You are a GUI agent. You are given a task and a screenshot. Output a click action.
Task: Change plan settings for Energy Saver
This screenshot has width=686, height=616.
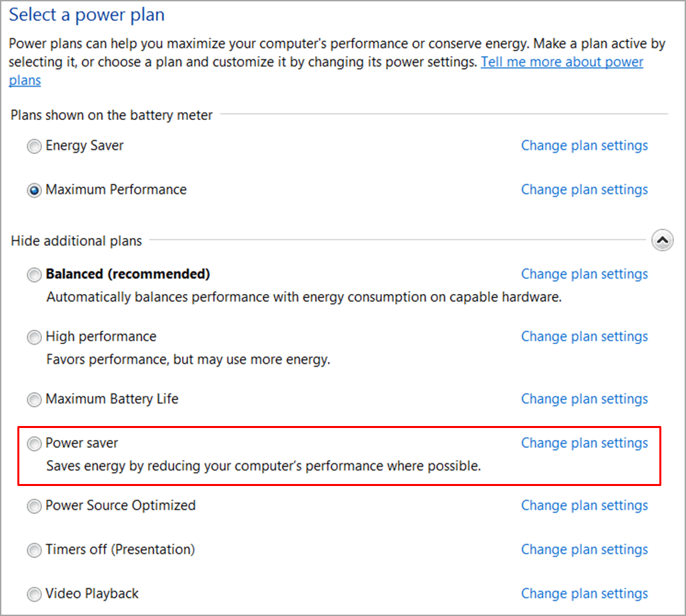[584, 145]
